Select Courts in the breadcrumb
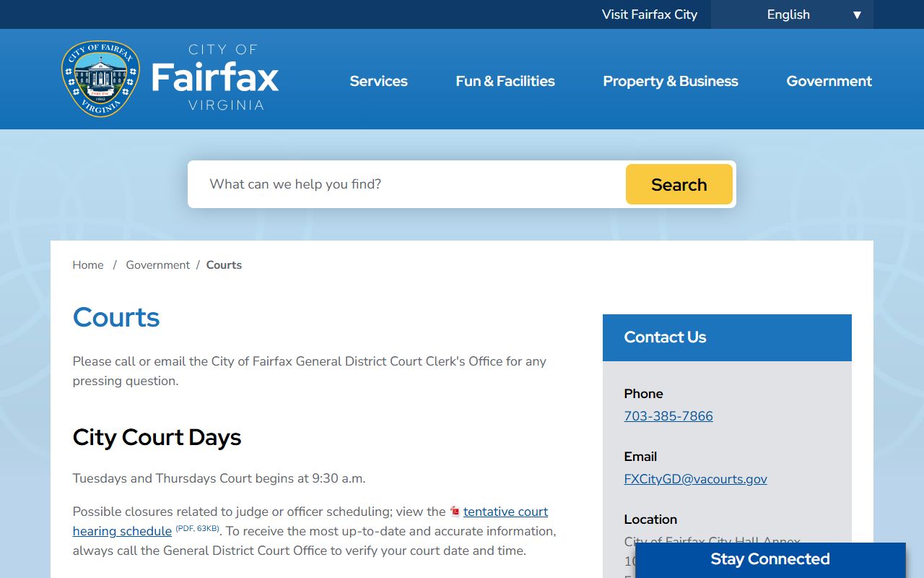Viewport: 924px width, 578px height. 224,265
